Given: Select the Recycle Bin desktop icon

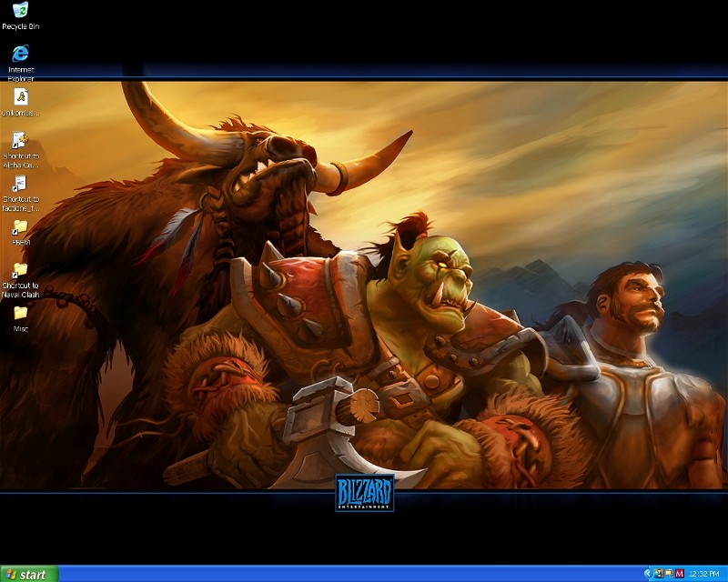Looking at the screenshot, I should tap(20, 11).
